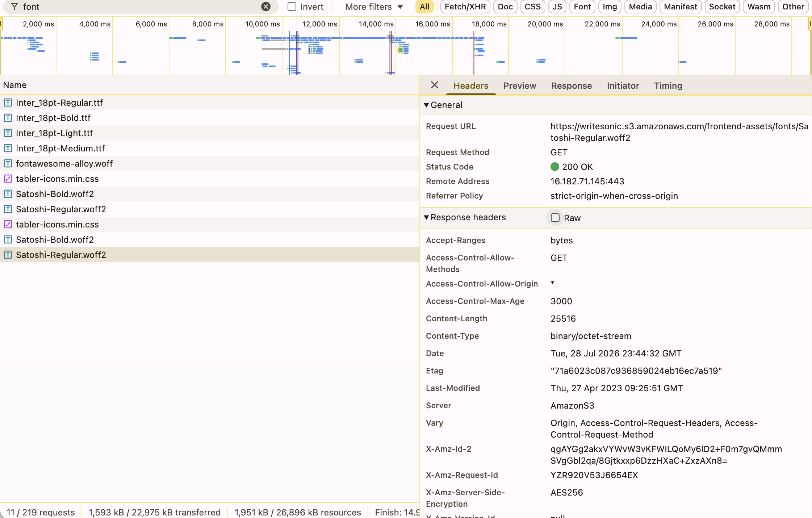Click stylesheet icon of second tabler-icons.min.css

point(8,224)
